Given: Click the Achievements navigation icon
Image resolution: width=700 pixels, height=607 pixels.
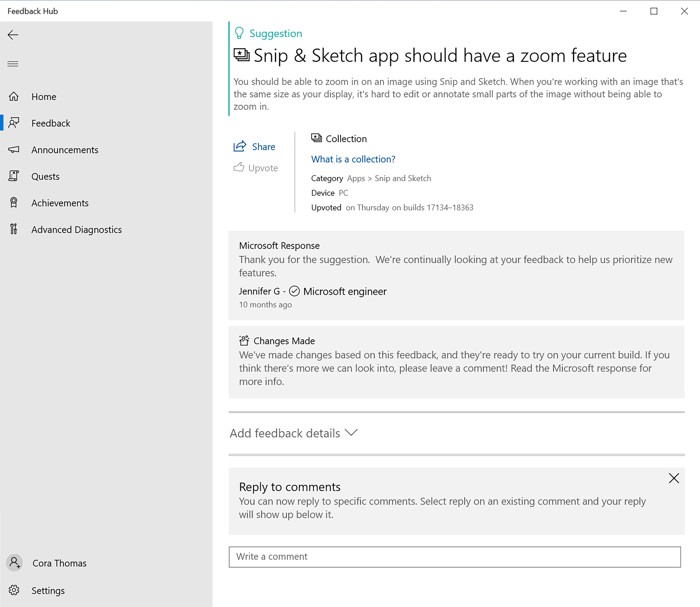Looking at the screenshot, I should coord(15,203).
